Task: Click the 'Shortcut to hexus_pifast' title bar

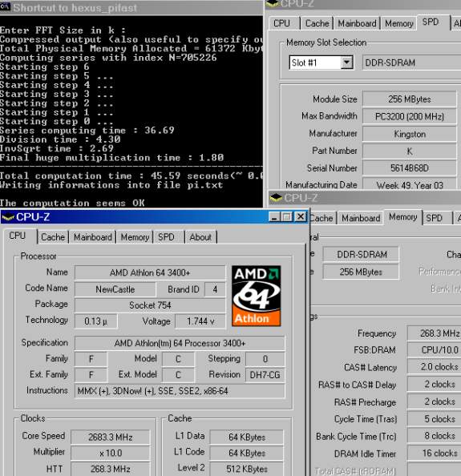Action: click(131, 7)
